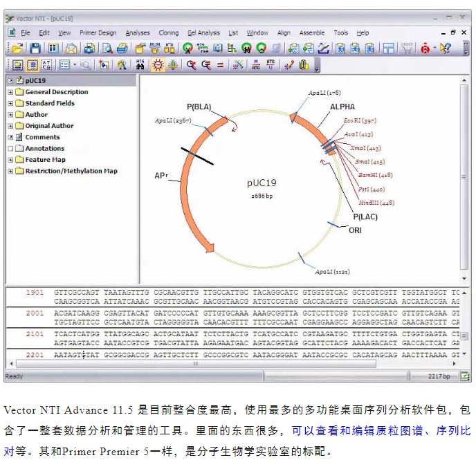Toggle the circular sun display icon
Viewport: 476px width, 469px height.
click(x=158, y=64)
